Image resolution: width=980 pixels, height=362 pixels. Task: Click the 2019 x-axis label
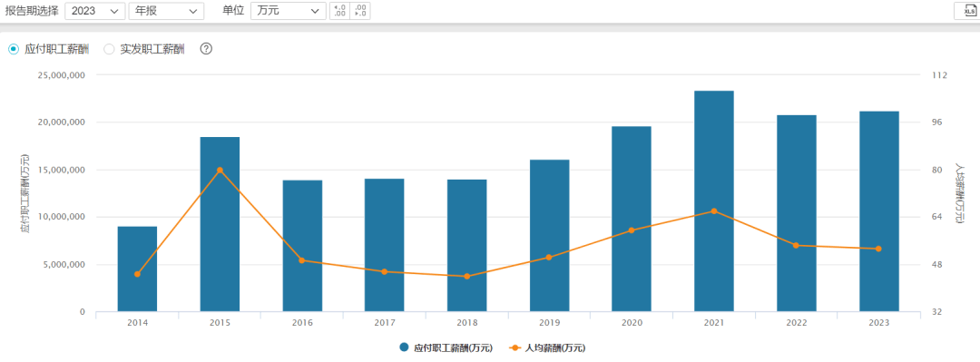(x=549, y=323)
